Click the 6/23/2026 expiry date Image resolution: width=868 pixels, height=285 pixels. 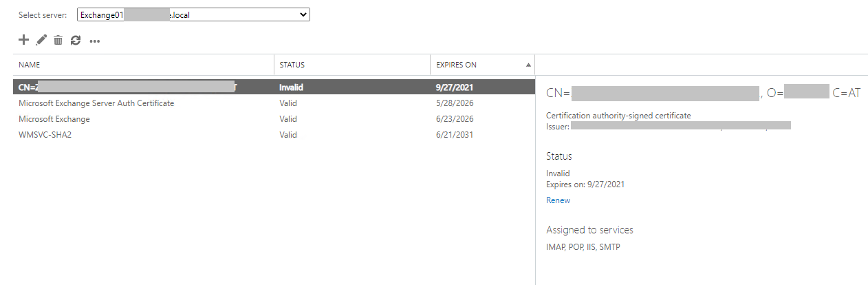(x=455, y=119)
